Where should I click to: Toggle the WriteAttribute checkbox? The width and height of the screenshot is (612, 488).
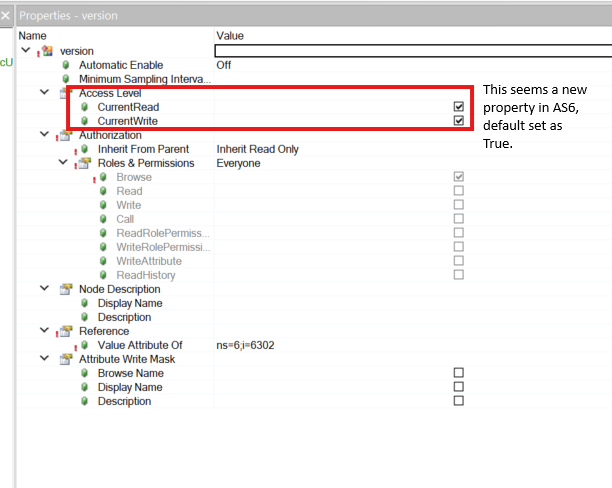point(459,261)
